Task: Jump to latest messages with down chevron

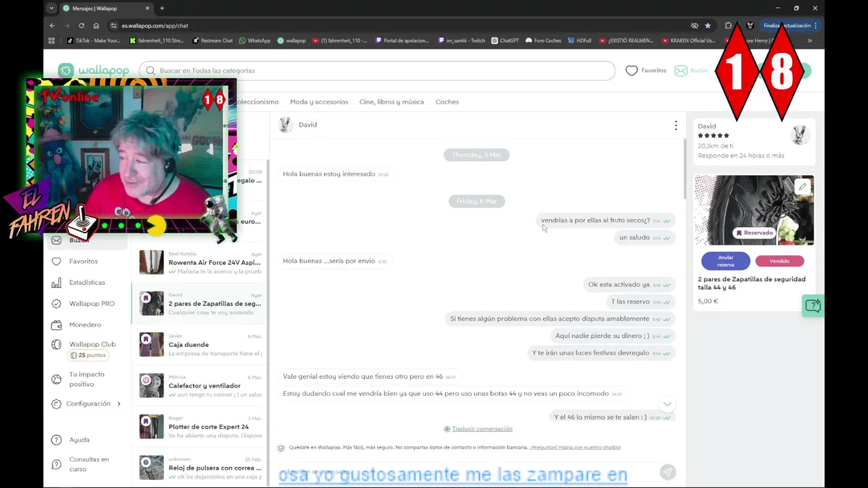Action: (667, 404)
